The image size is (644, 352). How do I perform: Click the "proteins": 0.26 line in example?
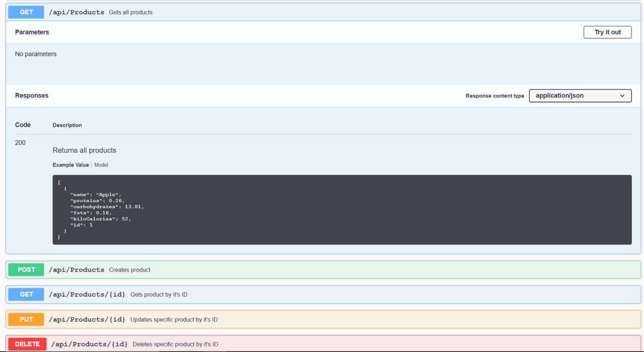click(98, 201)
